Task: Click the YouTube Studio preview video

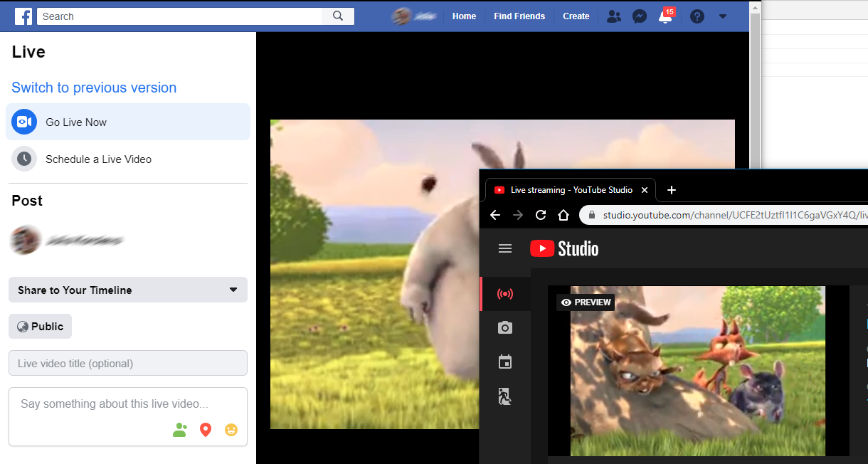Action: [x=698, y=371]
